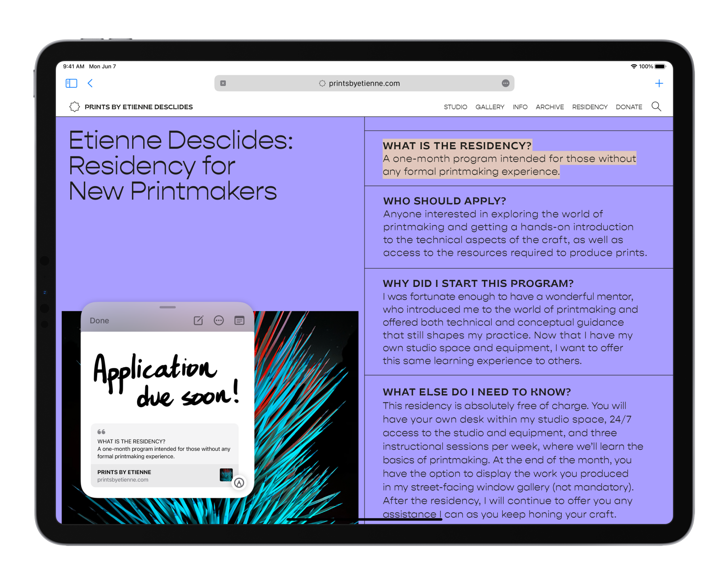Viewport: 728px width, 586px height.
Task: Open the link thumbnail in Quick Note
Action: tap(226, 475)
